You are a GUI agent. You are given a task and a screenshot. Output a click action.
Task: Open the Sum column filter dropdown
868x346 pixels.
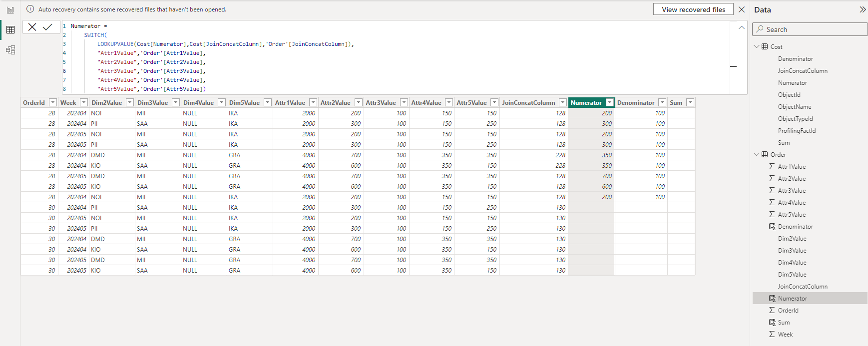point(690,102)
